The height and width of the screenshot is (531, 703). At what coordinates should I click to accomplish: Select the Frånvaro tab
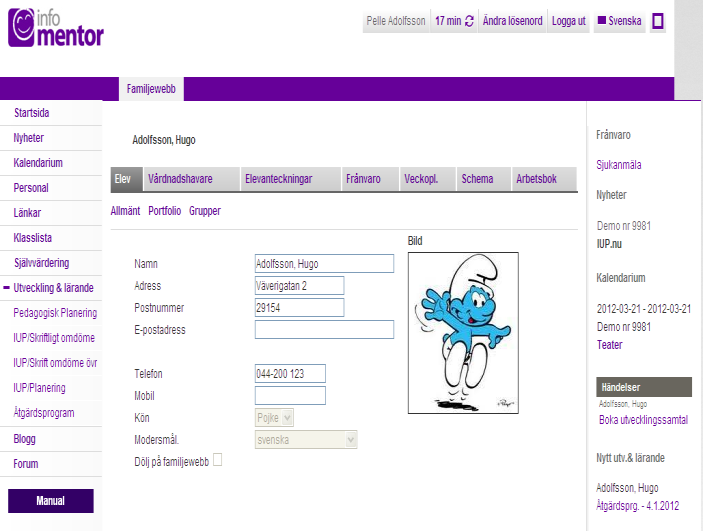(370, 179)
